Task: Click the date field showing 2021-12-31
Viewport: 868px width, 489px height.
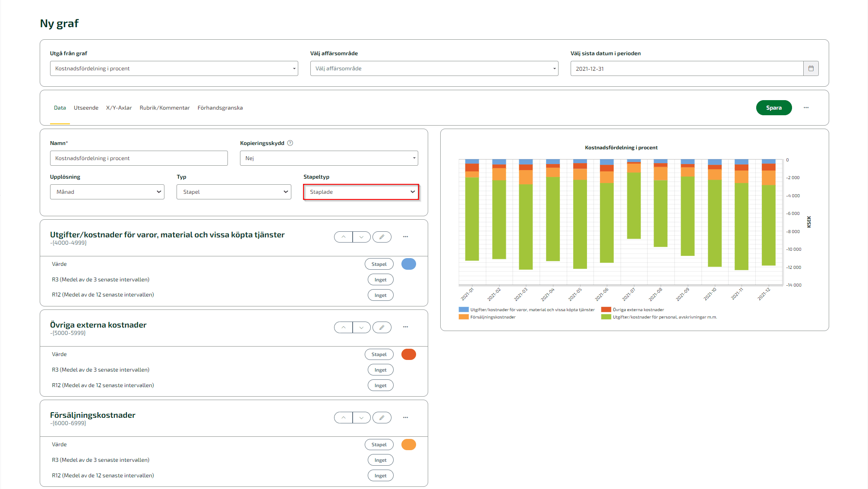Action: point(687,69)
